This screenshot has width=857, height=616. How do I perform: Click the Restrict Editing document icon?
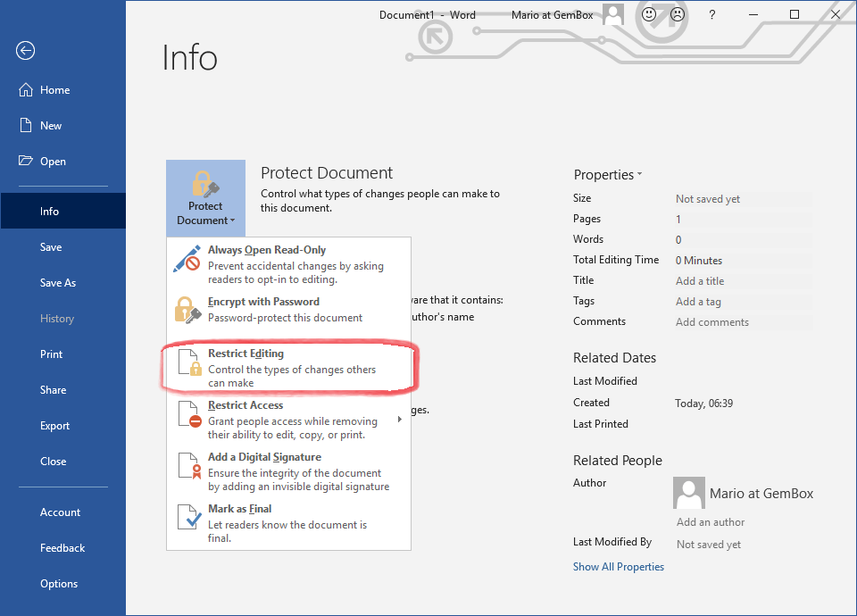point(187,362)
